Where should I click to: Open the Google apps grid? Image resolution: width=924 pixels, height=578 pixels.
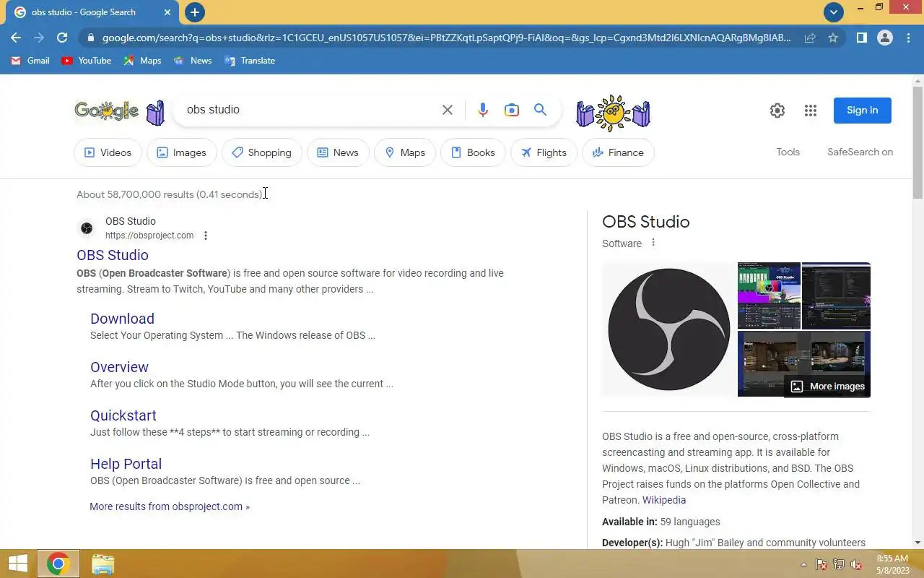(x=811, y=111)
